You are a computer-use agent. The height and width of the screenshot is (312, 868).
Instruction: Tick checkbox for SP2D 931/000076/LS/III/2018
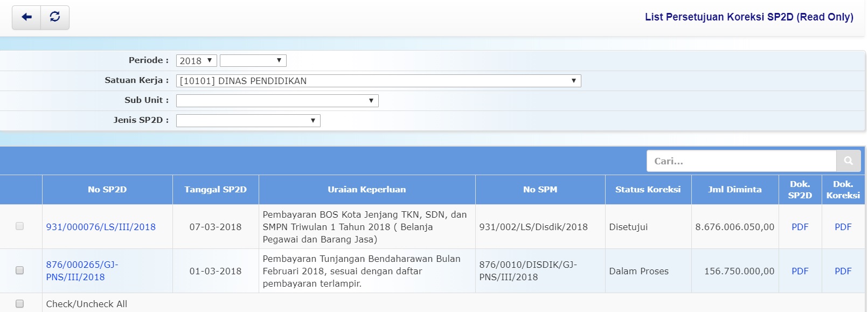(20, 226)
